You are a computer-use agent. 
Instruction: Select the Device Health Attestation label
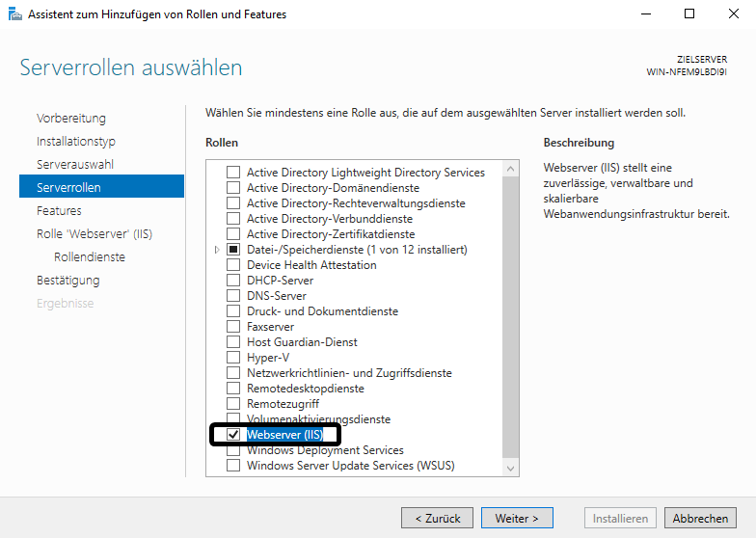coord(311,264)
